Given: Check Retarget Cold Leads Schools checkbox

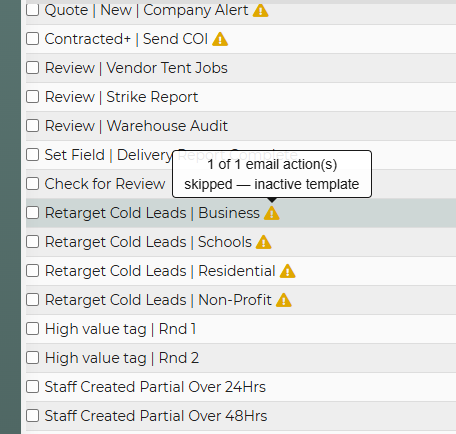Looking at the screenshot, I should [x=33, y=242].
